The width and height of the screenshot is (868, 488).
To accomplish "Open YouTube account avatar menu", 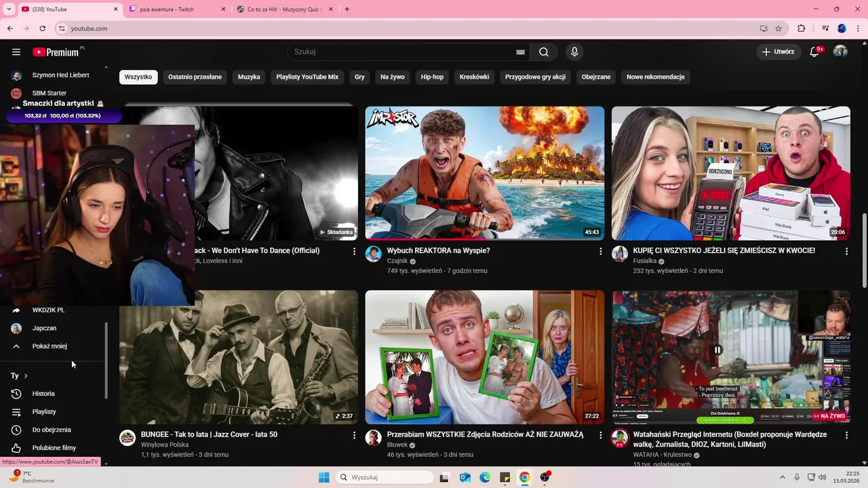I will tap(840, 52).
